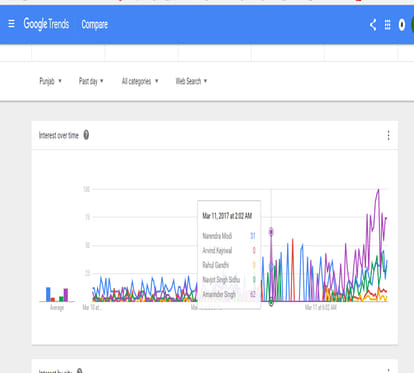Viewport: 414px width, 373px height.
Task: Click the purple data point marker on chart
Action: 271,232
